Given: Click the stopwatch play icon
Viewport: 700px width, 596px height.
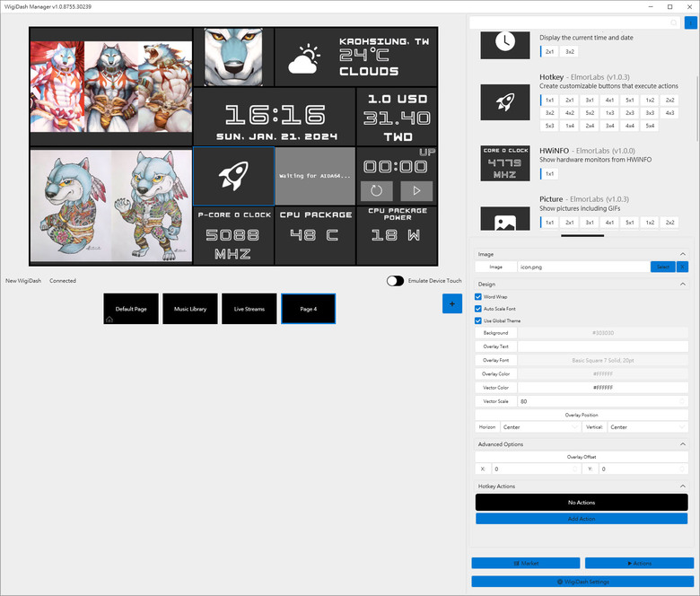Looking at the screenshot, I should click(x=416, y=190).
